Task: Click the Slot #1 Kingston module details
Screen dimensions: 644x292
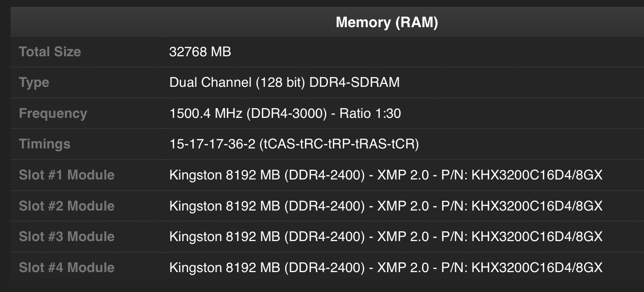Action: pos(386,175)
